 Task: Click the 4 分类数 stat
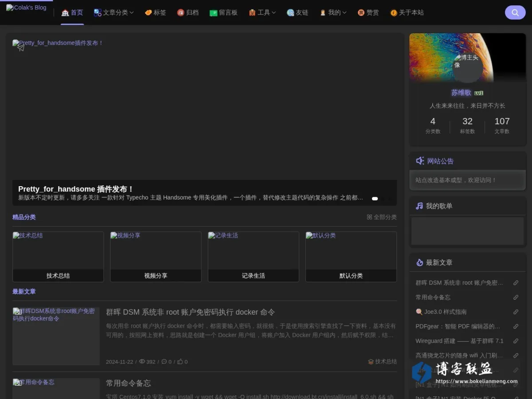click(x=433, y=125)
